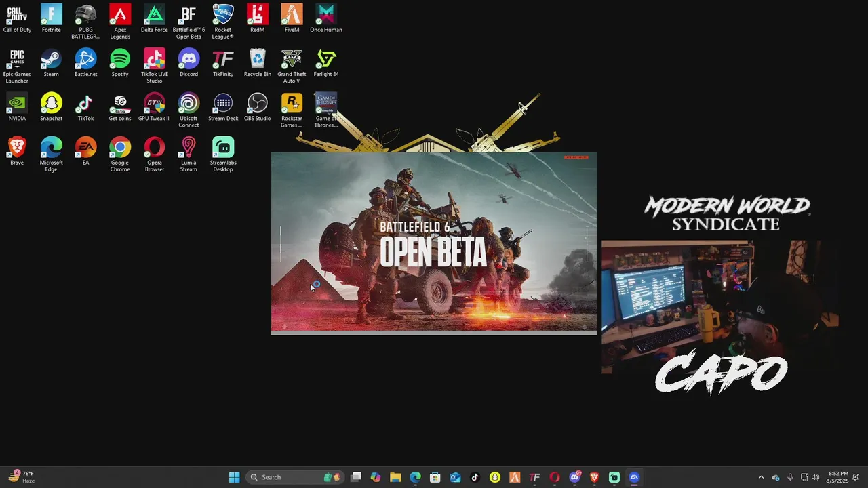
Task: Open the weather widget showing 76°F Haze
Action: click(x=22, y=477)
